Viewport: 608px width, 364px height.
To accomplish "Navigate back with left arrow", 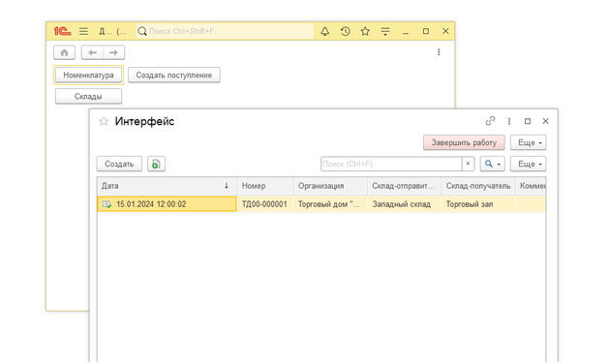I will (x=92, y=52).
